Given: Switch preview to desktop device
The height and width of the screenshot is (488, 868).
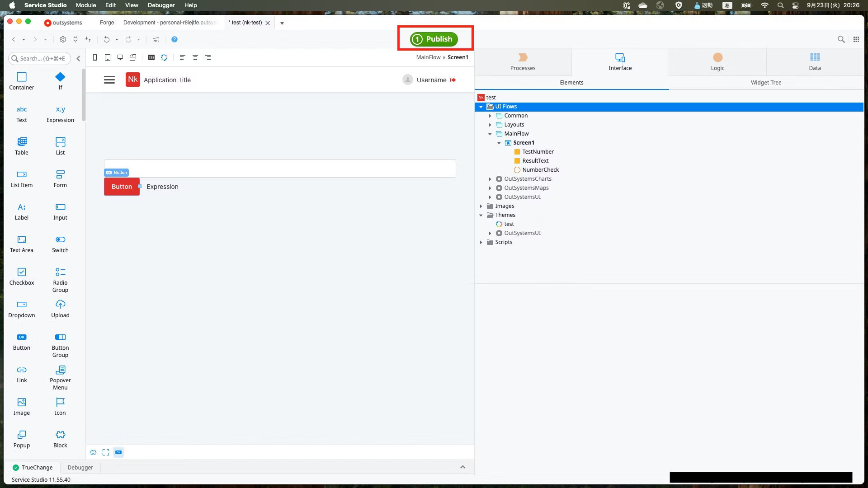Looking at the screenshot, I should 120,57.
